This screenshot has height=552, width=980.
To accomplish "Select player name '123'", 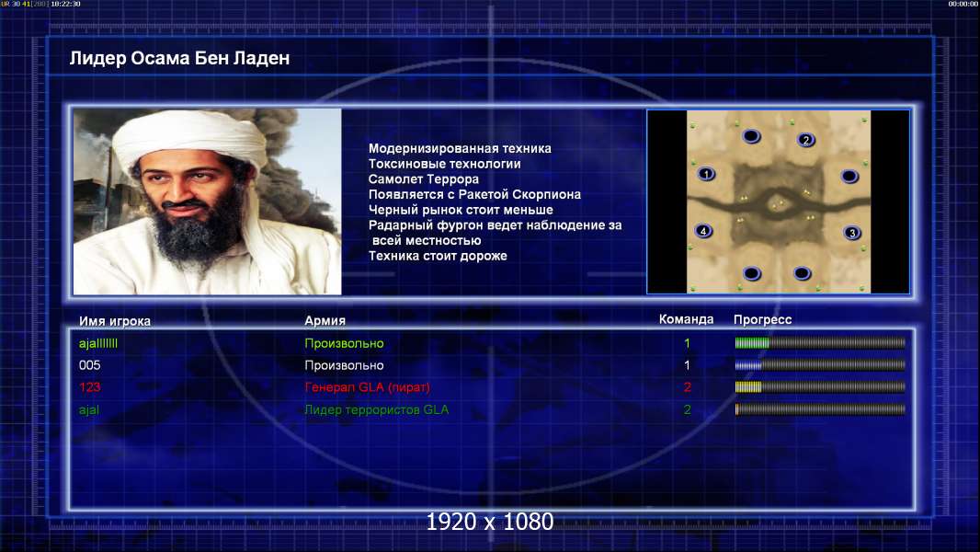I will click(x=89, y=387).
